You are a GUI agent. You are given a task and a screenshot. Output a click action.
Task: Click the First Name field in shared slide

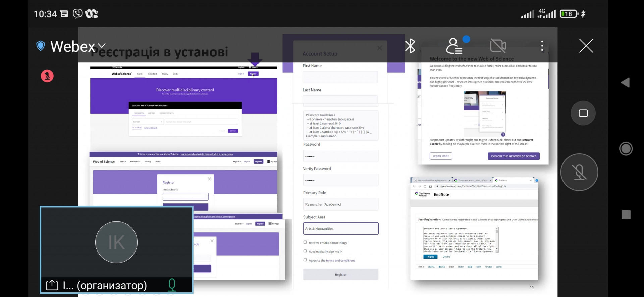pos(340,77)
